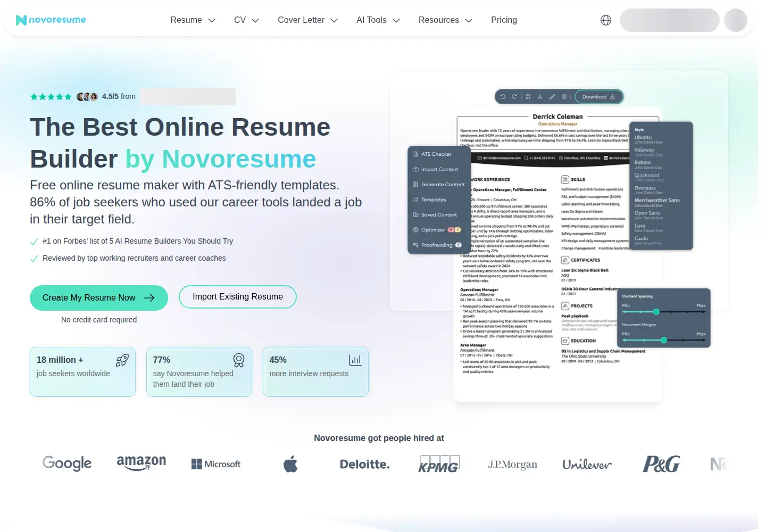This screenshot has width=766, height=532.
Task: Click the KPMG logo
Action: pyautogui.click(x=439, y=464)
